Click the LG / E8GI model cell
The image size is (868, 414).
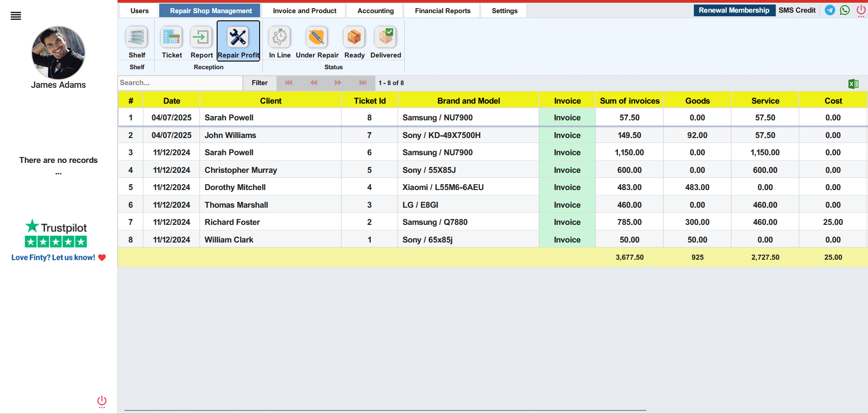click(x=469, y=205)
